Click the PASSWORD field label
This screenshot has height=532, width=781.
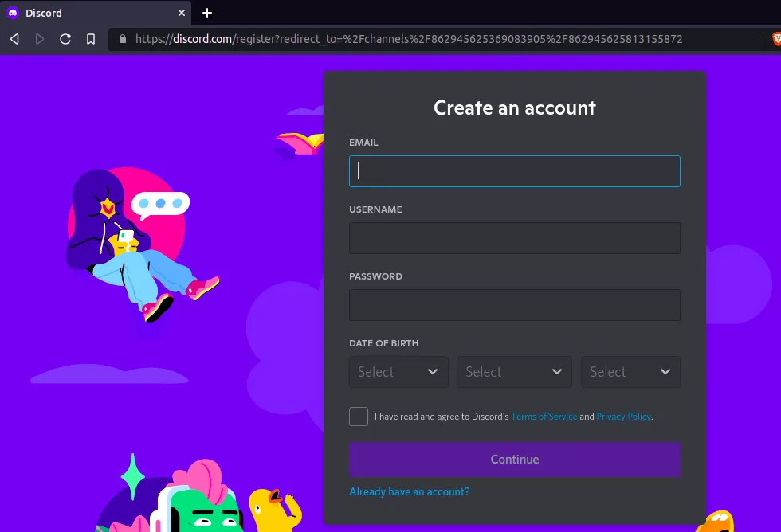point(375,276)
